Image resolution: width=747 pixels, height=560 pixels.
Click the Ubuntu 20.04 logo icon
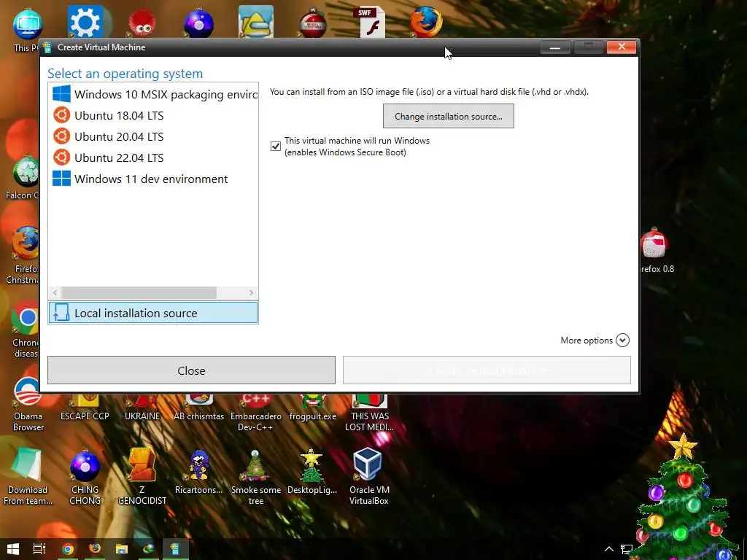(61, 136)
